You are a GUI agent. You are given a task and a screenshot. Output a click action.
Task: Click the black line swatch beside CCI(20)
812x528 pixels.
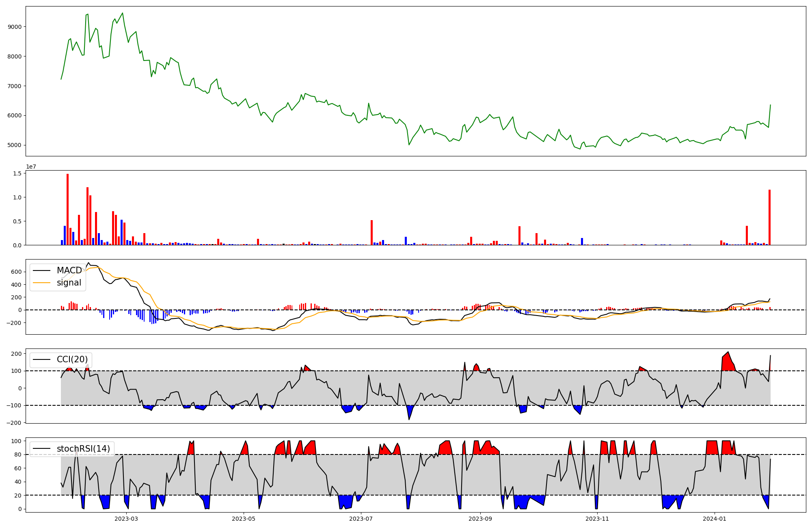pyautogui.click(x=41, y=359)
